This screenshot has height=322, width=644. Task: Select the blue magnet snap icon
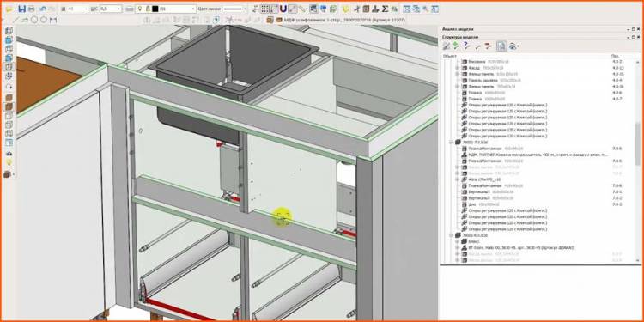click(x=283, y=9)
